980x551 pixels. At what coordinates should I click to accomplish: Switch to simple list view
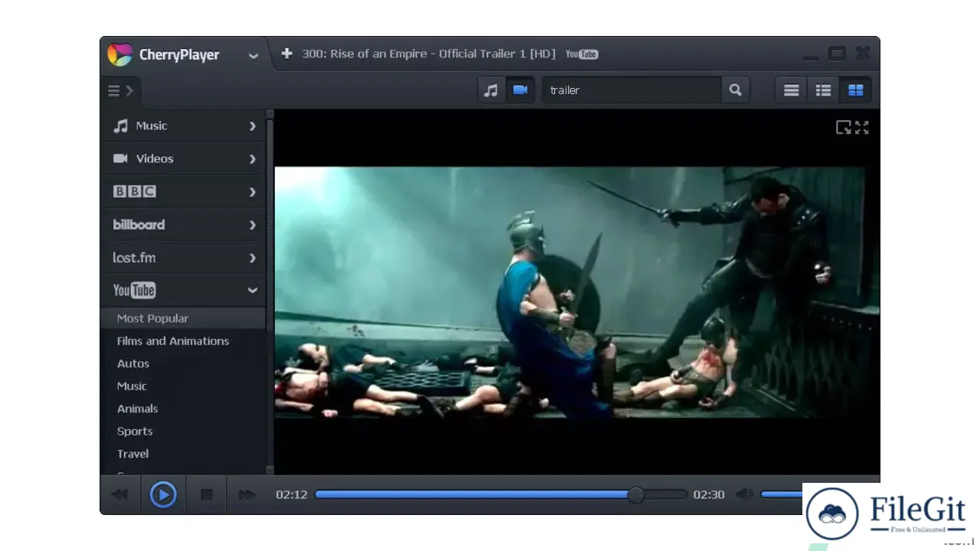tap(791, 90)
